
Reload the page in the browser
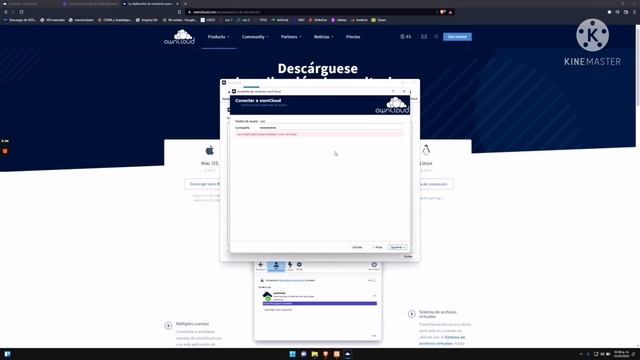click(x=21, y=12)
